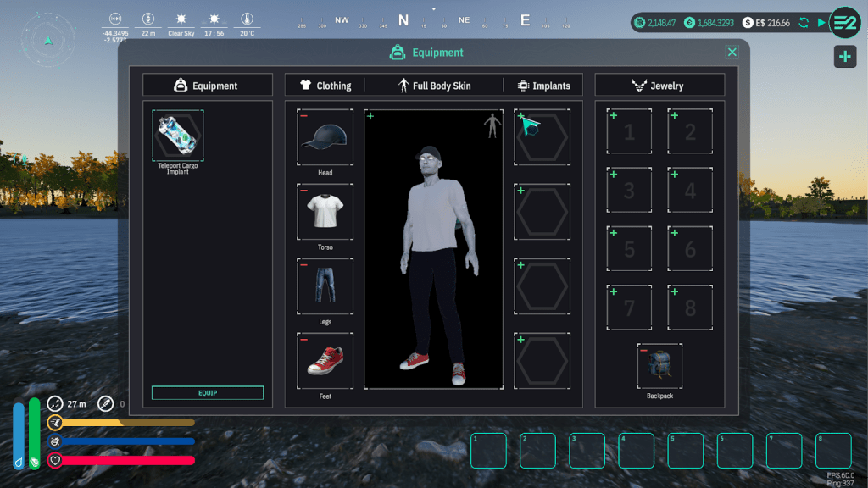Click the refresh balance icon
The height and width of the screenshot is (488, 868).
pyautogui.click(x=804, y=23)
